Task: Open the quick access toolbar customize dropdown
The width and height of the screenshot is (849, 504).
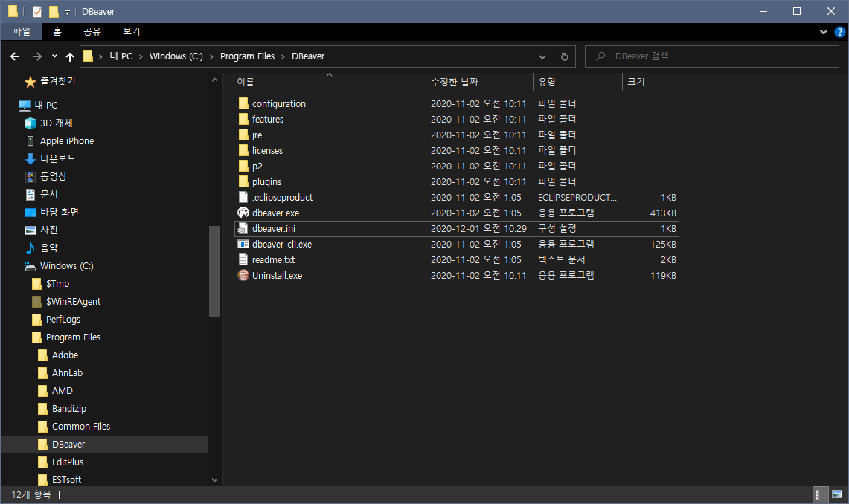Action: 67,12
